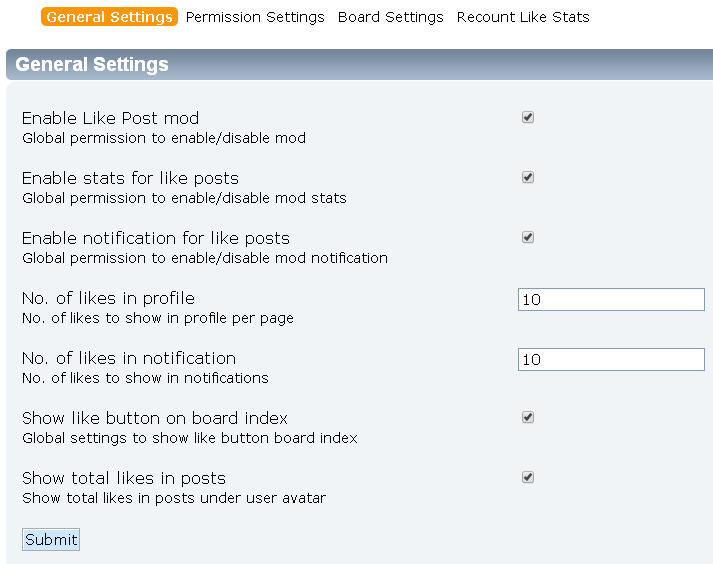Select the highlighted General Settings tab

pyautogui.click(x=109, y=17)
